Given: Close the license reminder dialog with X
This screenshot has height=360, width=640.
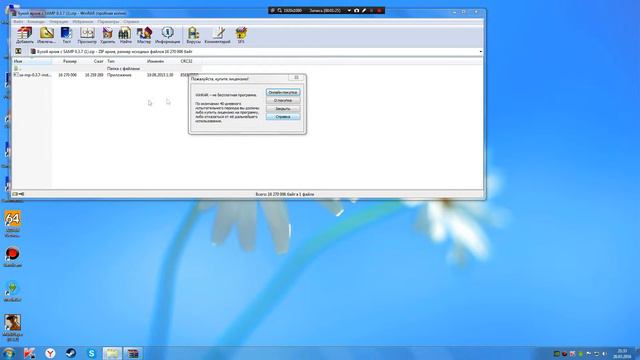Looking at the screenshot, I should tap(297, 78).
